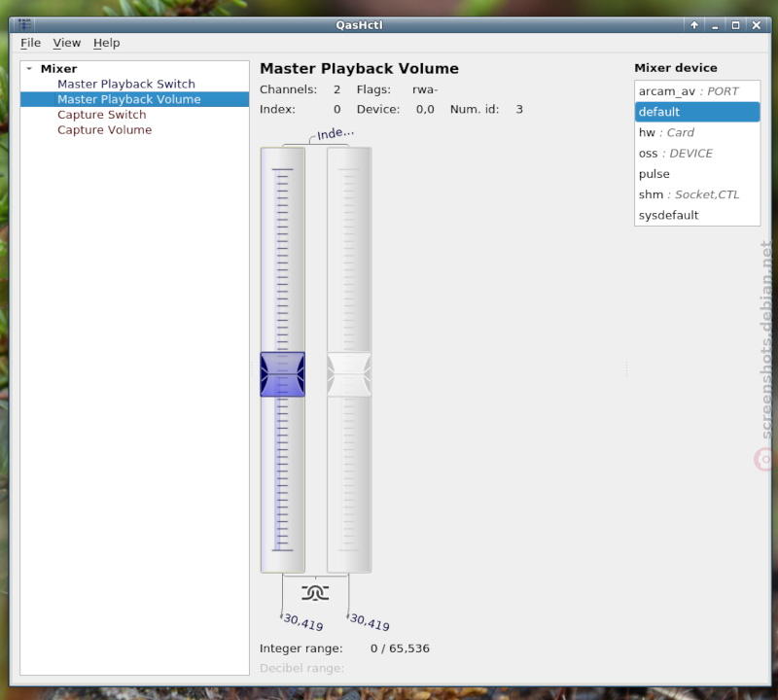This screenshot has width=778, height=700.
Task: Click the Inde... label above sliders
Action: pos(336,133)
